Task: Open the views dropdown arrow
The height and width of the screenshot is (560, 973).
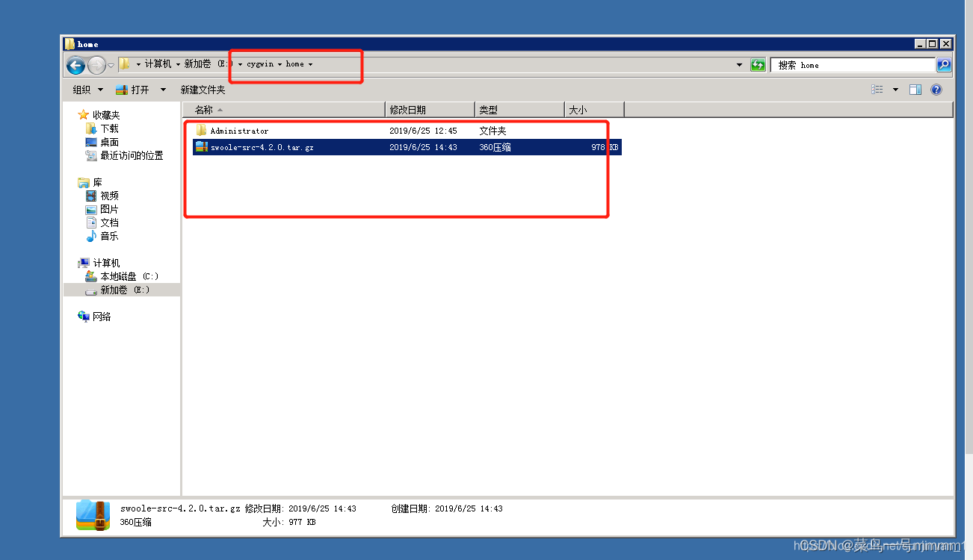Action: (x=894, y=90)
